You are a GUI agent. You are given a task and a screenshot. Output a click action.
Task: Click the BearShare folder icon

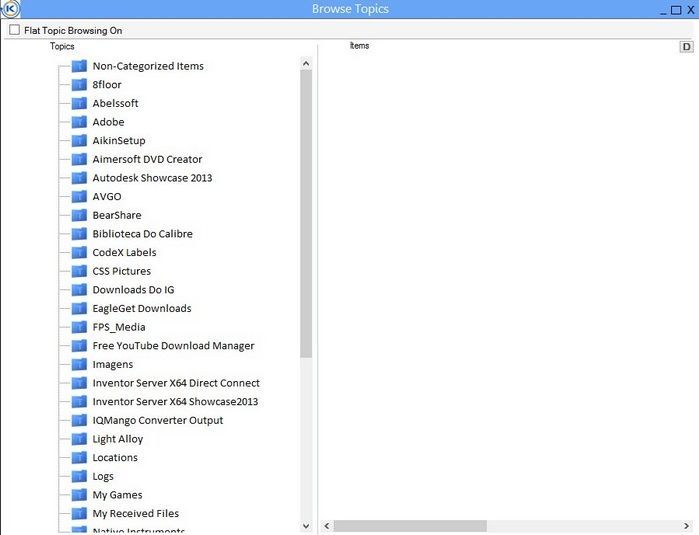[79, 215]
